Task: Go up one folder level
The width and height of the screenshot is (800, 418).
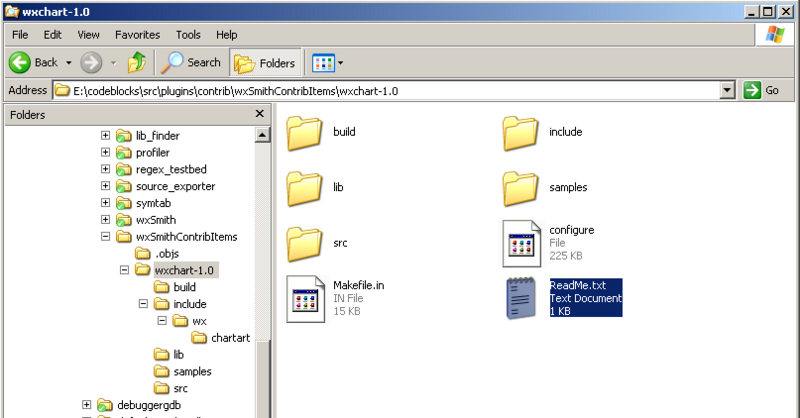Action: 136,63
